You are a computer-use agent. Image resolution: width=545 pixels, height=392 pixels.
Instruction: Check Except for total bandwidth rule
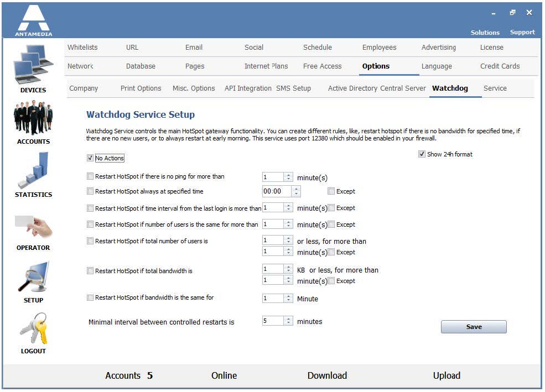[331, 280]
